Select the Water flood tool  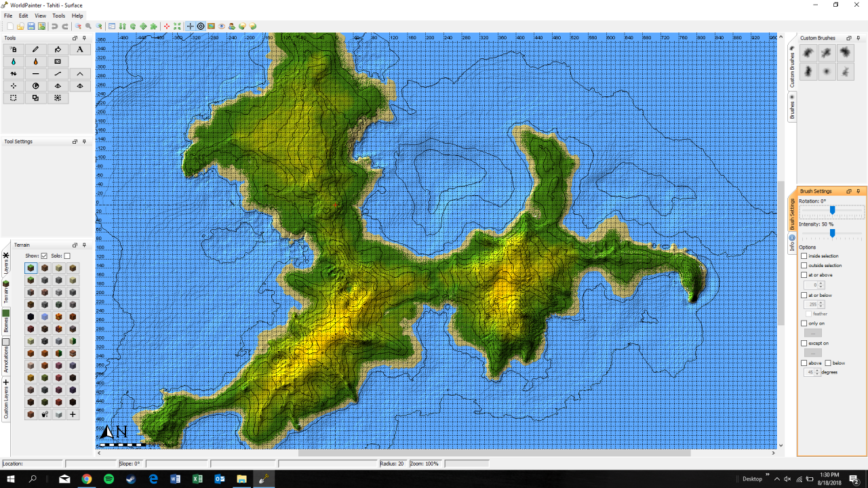tap(14, 61)
